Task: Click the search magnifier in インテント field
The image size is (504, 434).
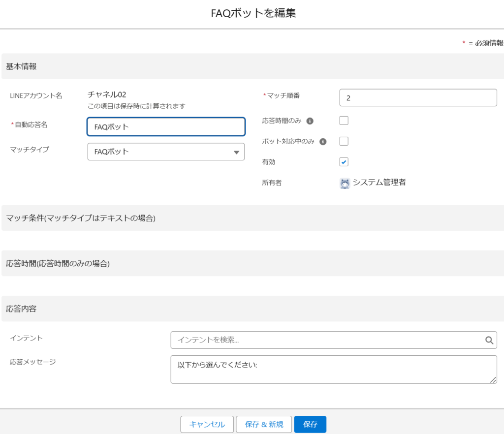Action: pyautogui.click(x=489, y=340)
